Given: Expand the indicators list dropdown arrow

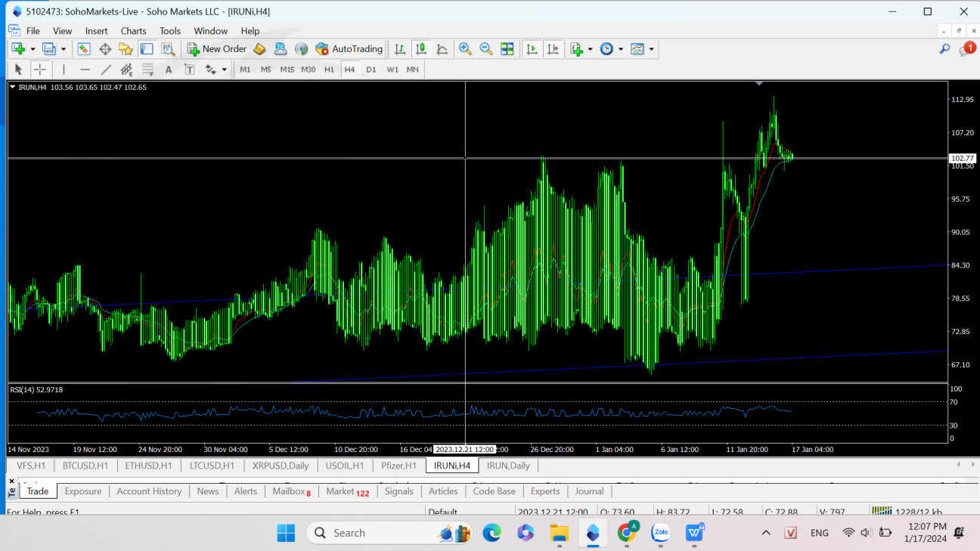Looking at the screenshot, I should coord(590,49).
